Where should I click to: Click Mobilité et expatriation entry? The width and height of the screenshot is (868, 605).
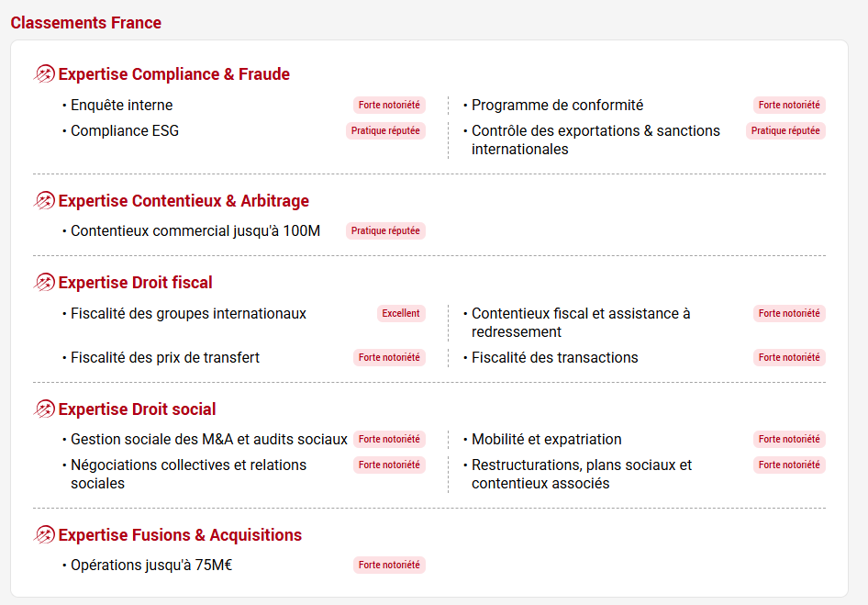(546, 440)
